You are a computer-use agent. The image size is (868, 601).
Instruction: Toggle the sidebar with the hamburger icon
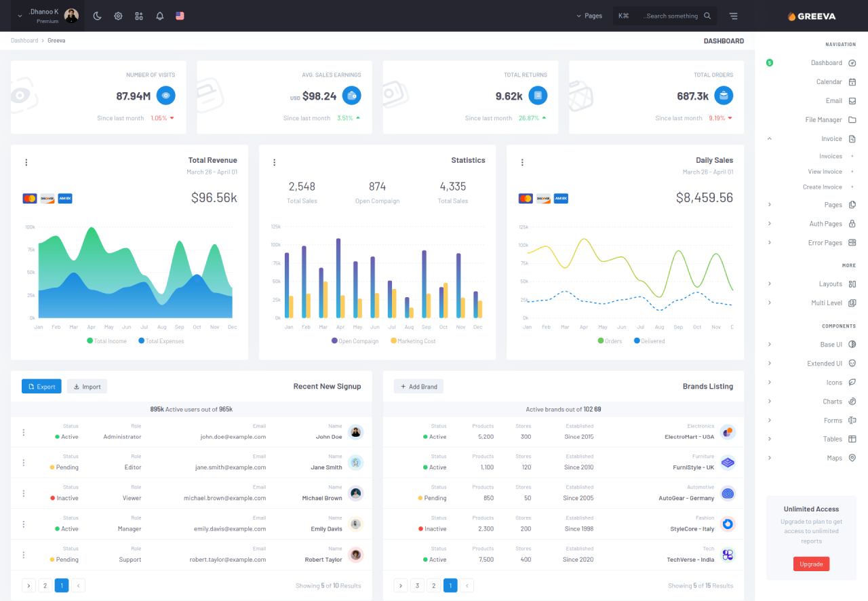pos(734,16)
